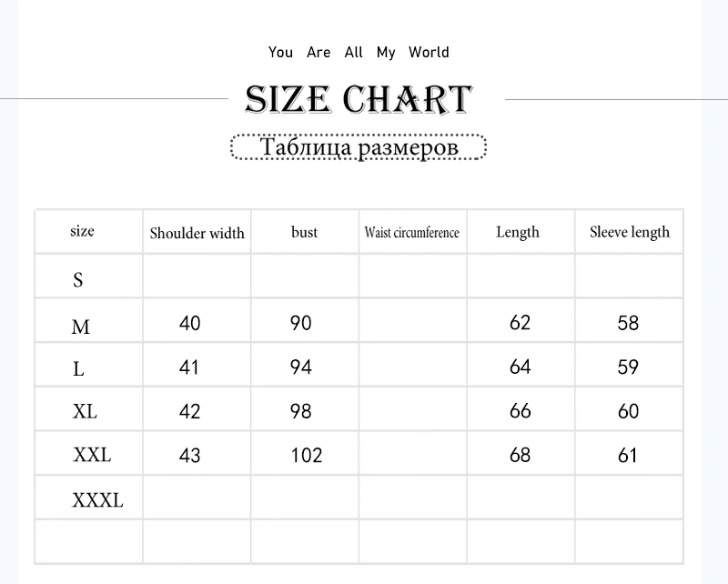Click the Таблица размеров dotted label
Screen dimensions: 728x584
[359, 147]
